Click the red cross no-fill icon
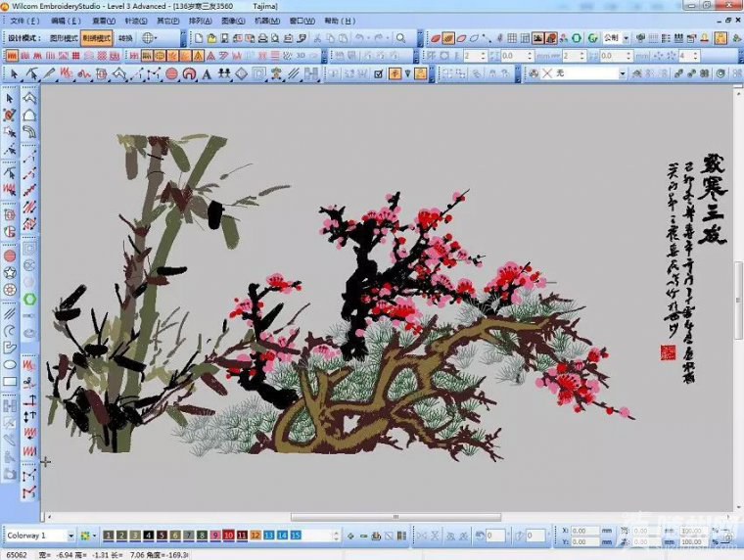Screen dimensions: 744x560 coord(547,73)
